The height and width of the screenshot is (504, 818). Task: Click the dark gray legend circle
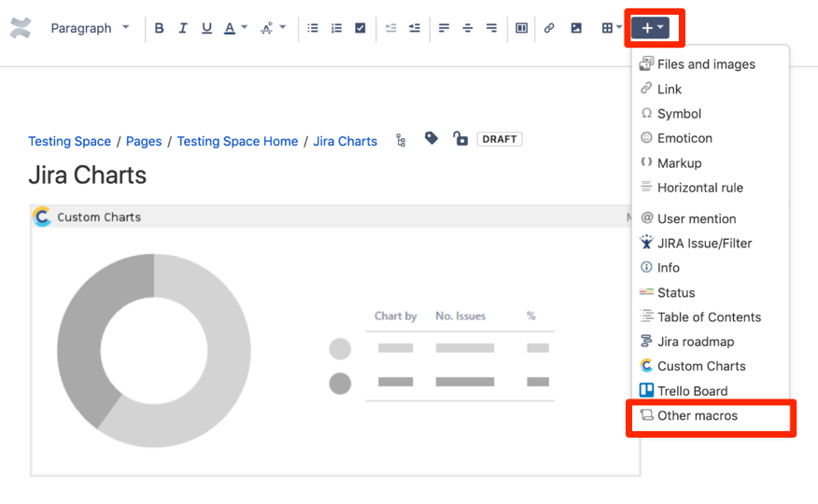click(340, 383)
